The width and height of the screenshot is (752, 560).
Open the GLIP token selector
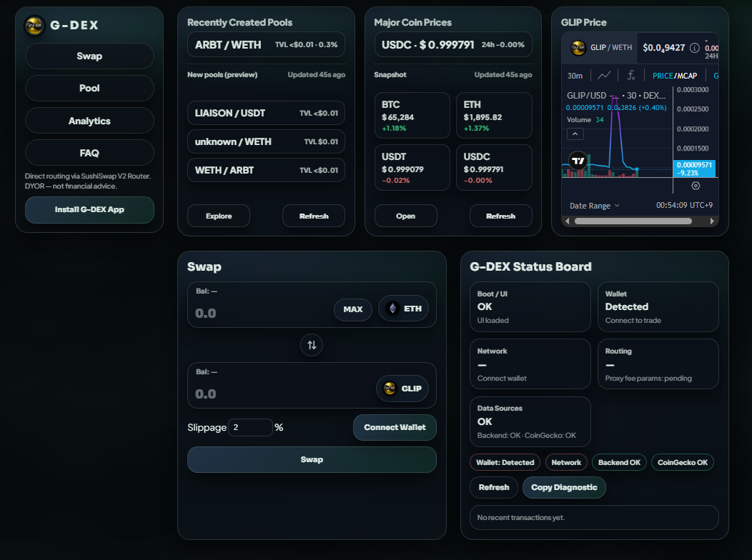click(402, 388)
